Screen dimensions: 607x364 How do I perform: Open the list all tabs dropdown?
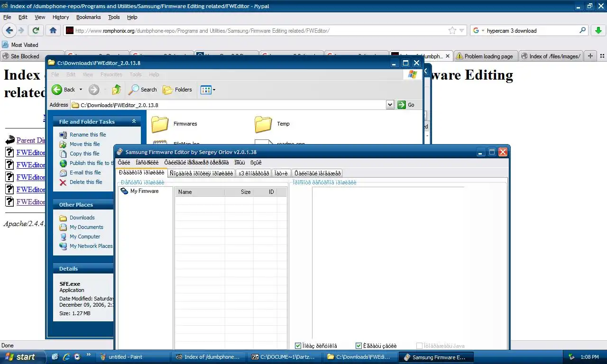point(601,56)
